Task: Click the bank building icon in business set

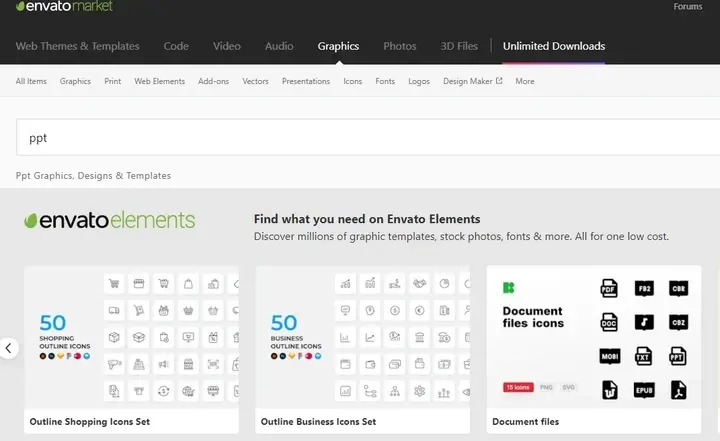Action: click(419, 338)
